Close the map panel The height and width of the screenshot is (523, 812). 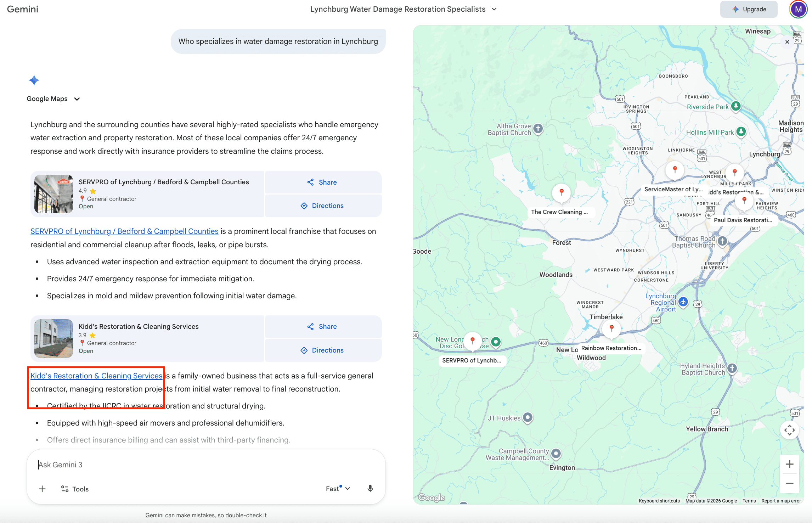787,42
